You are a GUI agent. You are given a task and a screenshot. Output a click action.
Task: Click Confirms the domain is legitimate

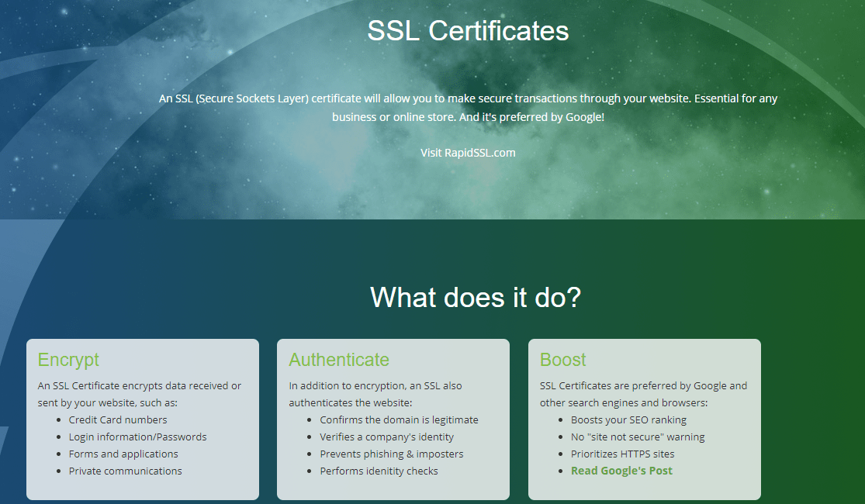point(399,419)
